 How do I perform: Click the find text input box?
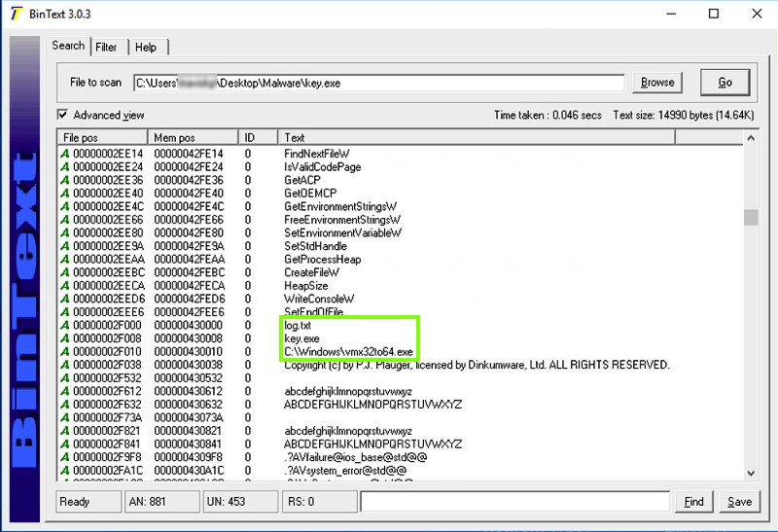pyautogui.click(x=514, y=502)
